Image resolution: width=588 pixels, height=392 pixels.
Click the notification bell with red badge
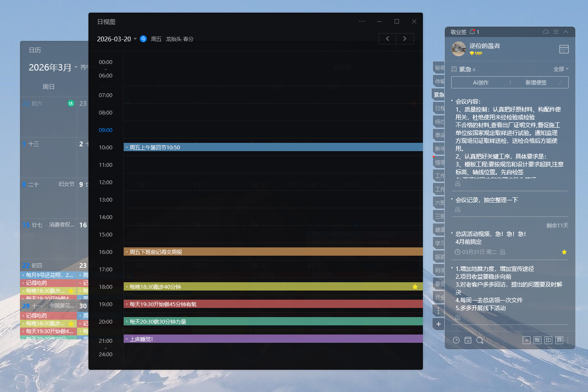tap(473, 31)
